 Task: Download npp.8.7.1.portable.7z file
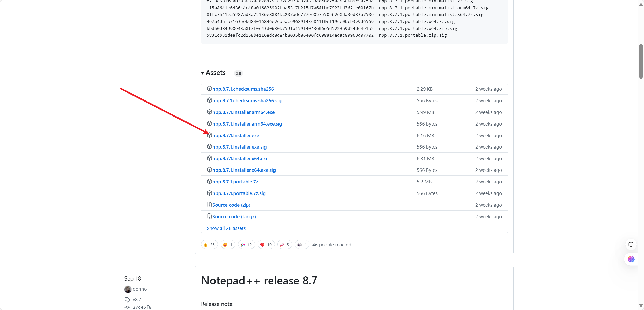click(235, 182)
